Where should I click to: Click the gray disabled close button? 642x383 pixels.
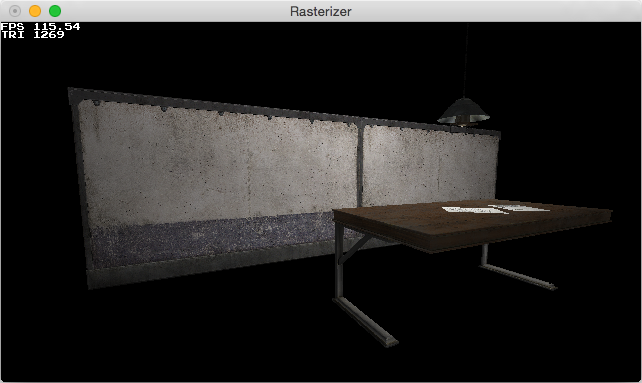(15, 11)
